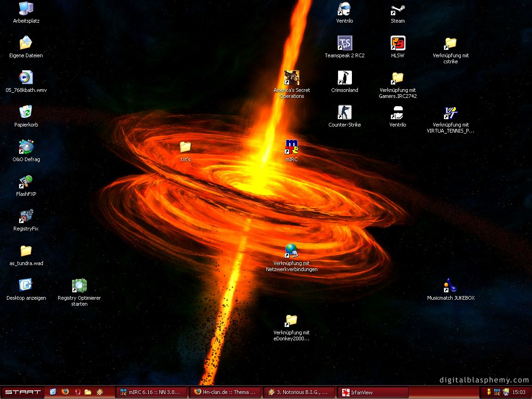Click the Notorious B.I.G. Winamp taskbar button
Viewport: 532px width, 399px height.
[299, 392]
